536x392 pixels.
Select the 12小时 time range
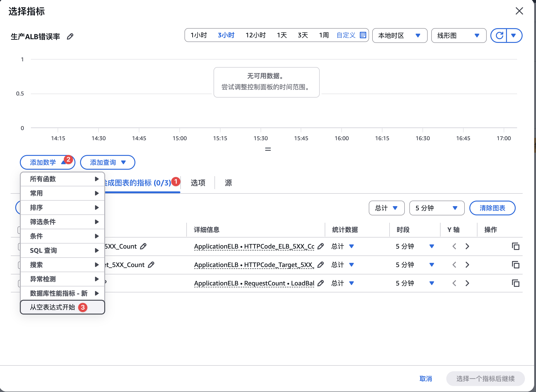(256, 35)
